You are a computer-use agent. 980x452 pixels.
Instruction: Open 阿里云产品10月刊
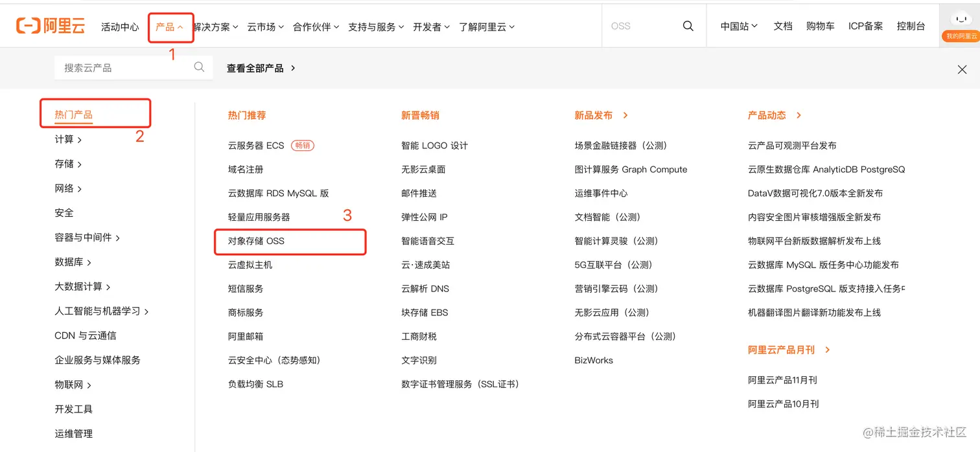coord(784,404)
